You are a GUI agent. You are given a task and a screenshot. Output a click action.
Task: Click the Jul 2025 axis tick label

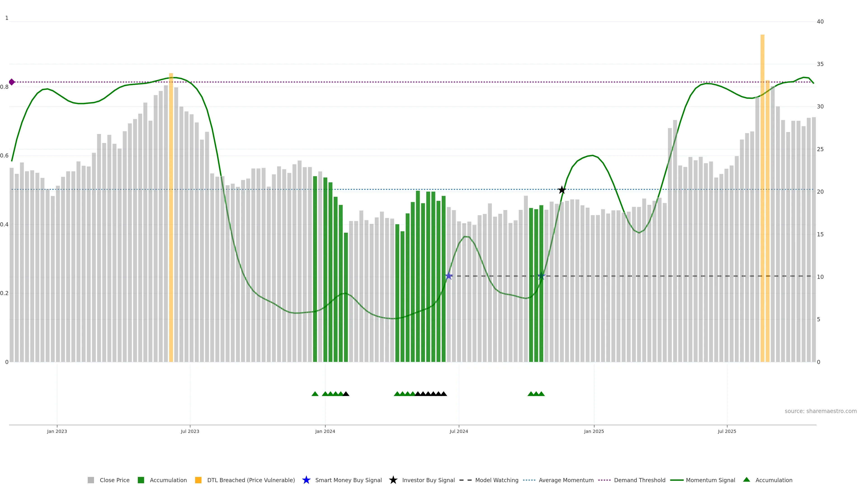pyautogui.click(x=727, y=432)
